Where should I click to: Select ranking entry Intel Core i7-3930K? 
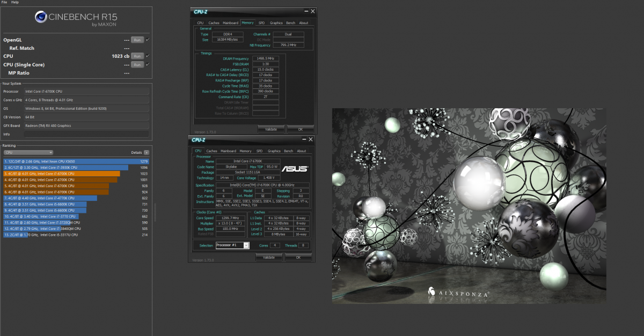pyautogui.click(x=76, y=167)
